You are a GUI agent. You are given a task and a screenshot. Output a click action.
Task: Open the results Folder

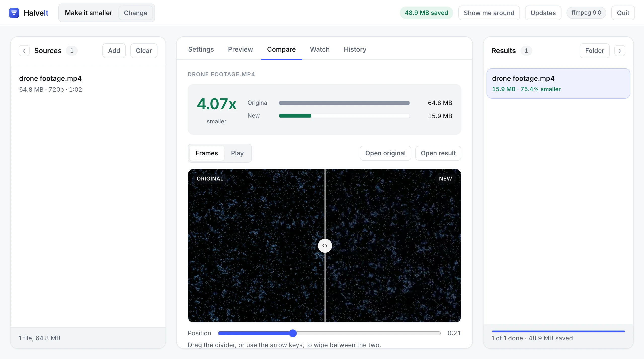(594, 51)
